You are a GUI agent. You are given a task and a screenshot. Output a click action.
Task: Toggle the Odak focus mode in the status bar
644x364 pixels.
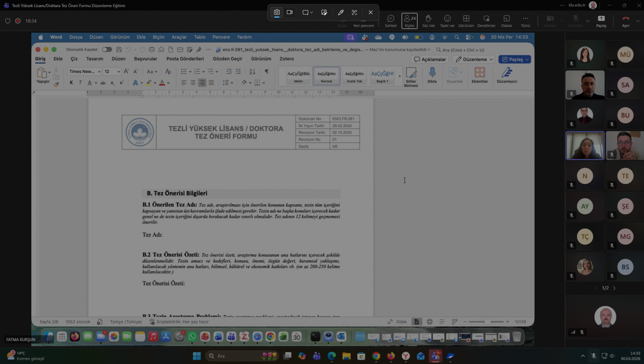pyautogui.click(x=397, y=322)
